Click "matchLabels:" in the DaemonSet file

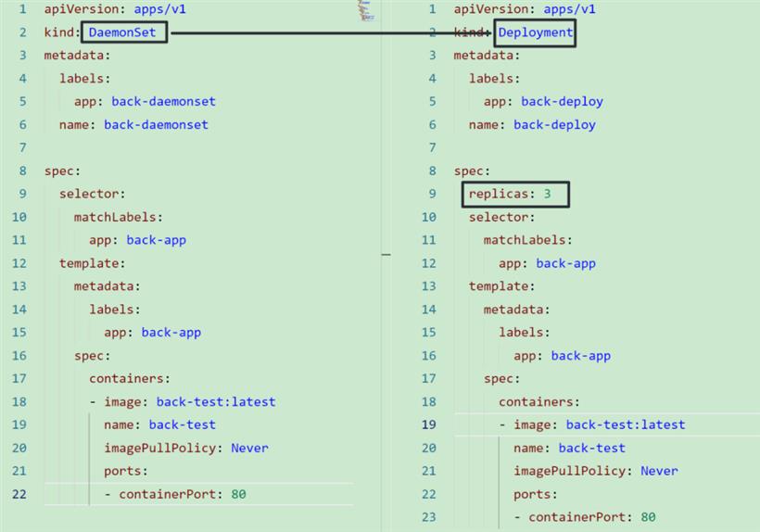click(x=119, y=217)
